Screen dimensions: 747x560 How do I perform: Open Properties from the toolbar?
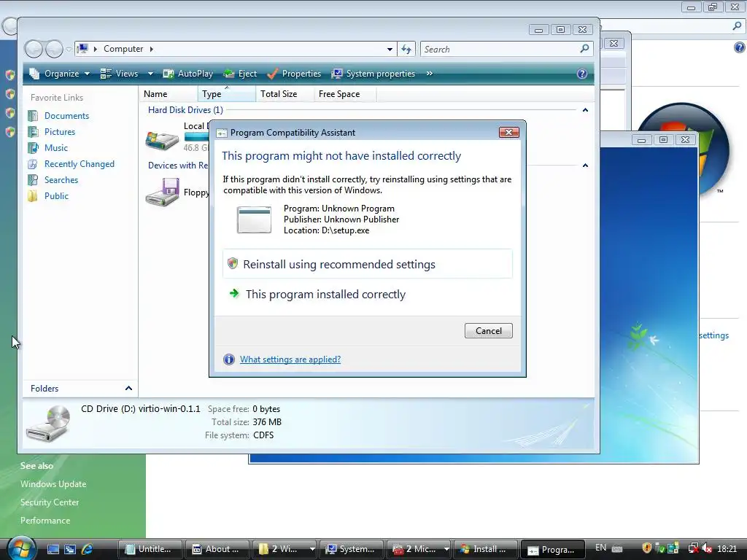pos(294,74)
